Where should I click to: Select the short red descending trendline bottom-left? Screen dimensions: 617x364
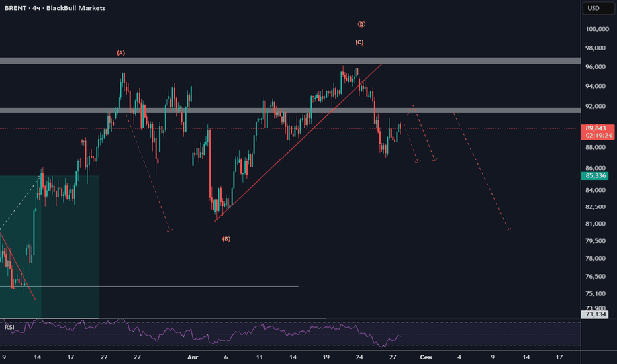pos(18,267)
